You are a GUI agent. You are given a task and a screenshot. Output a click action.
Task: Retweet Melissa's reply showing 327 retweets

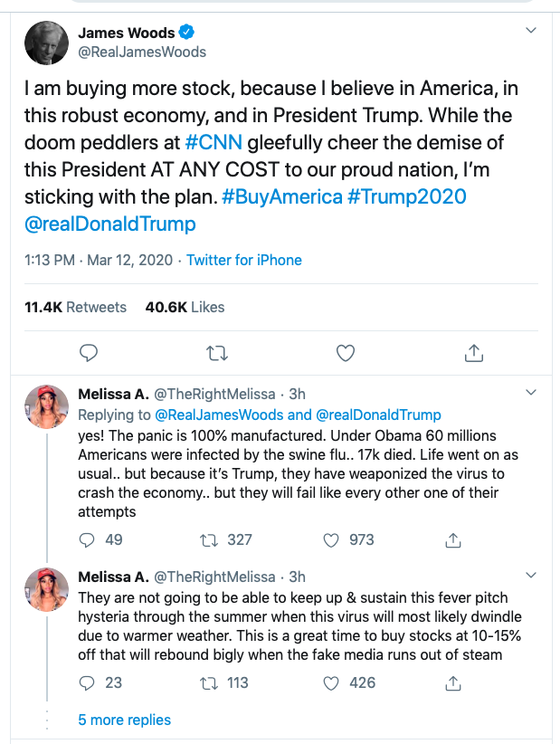click(209, 540)
